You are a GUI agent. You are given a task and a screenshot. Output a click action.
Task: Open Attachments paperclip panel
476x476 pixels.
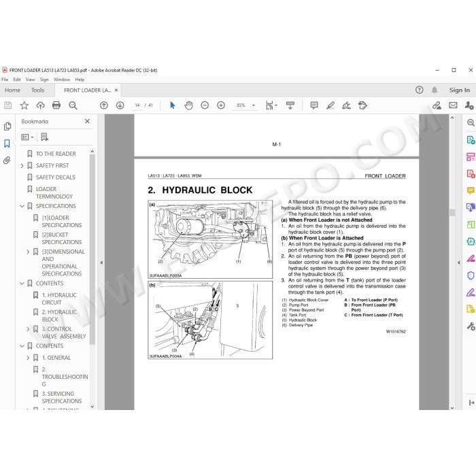(x=7, y=160)
